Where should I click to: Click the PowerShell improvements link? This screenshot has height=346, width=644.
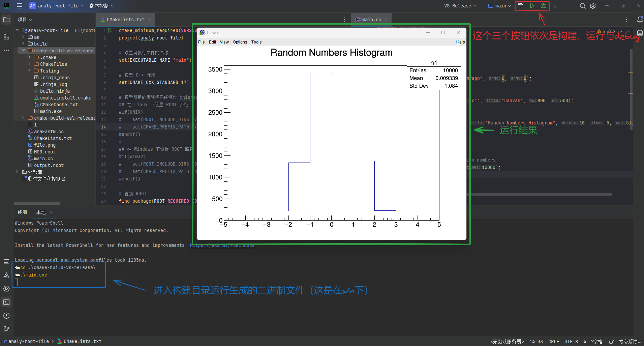222,245
